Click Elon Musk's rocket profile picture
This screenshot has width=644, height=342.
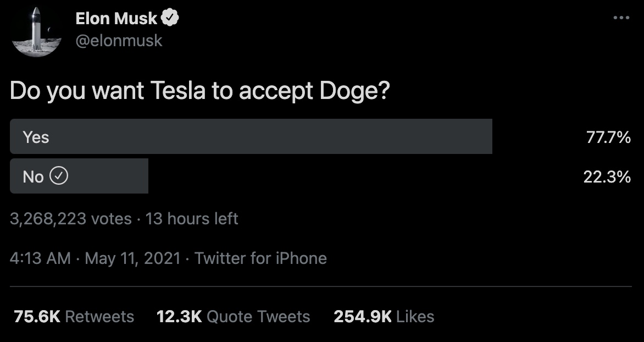click(35, 30)
